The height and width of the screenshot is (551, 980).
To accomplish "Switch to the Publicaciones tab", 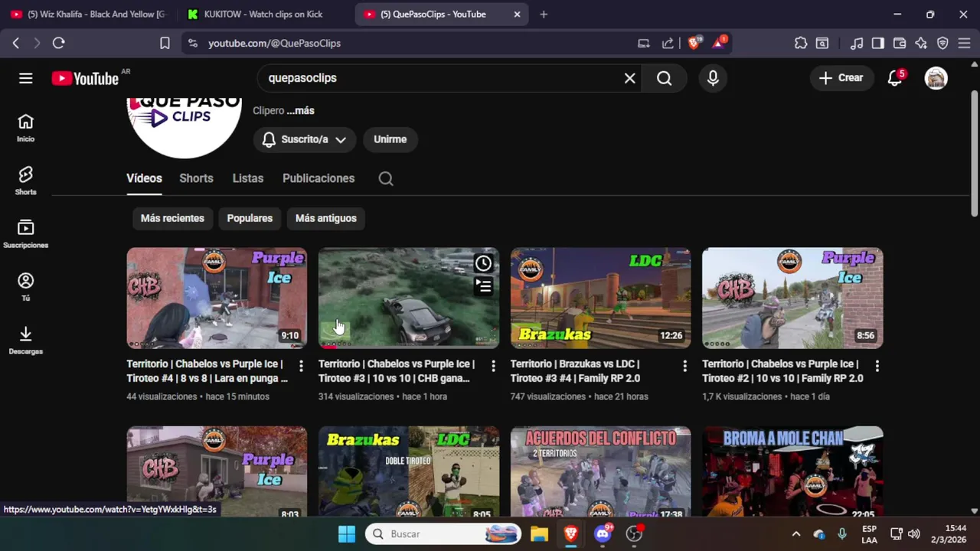I will pos(318,178).
